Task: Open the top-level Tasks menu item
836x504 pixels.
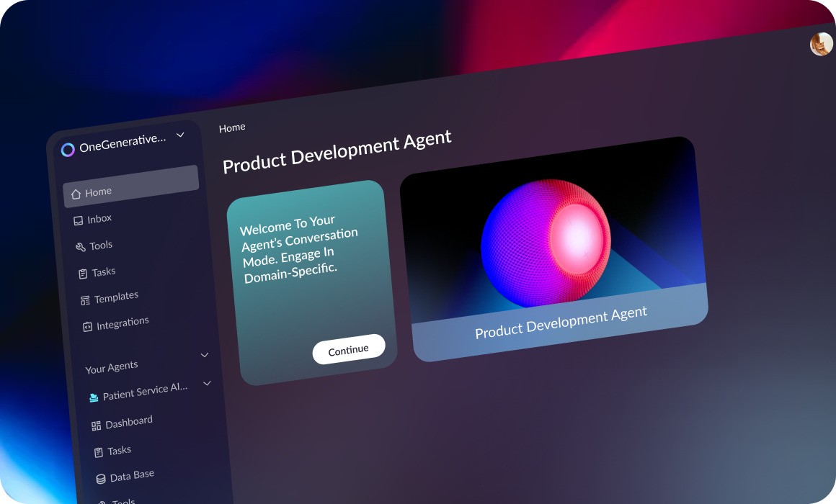Action: (x=104, y=271)
